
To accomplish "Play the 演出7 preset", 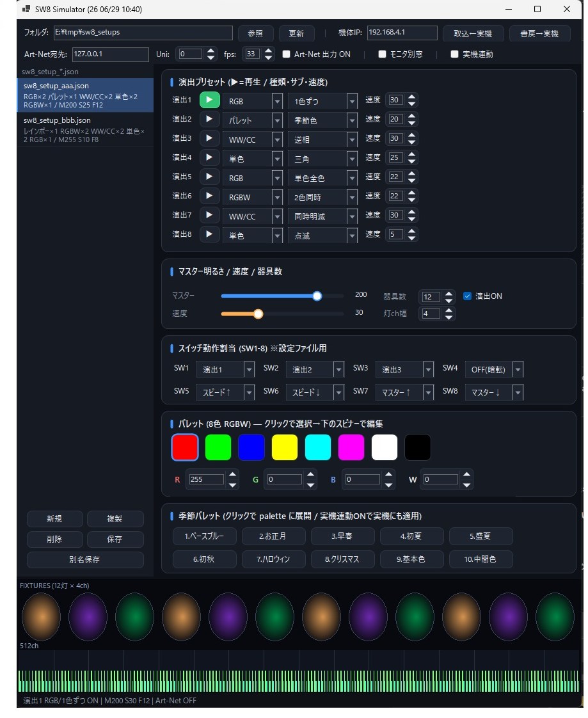I will coord(209,215).
